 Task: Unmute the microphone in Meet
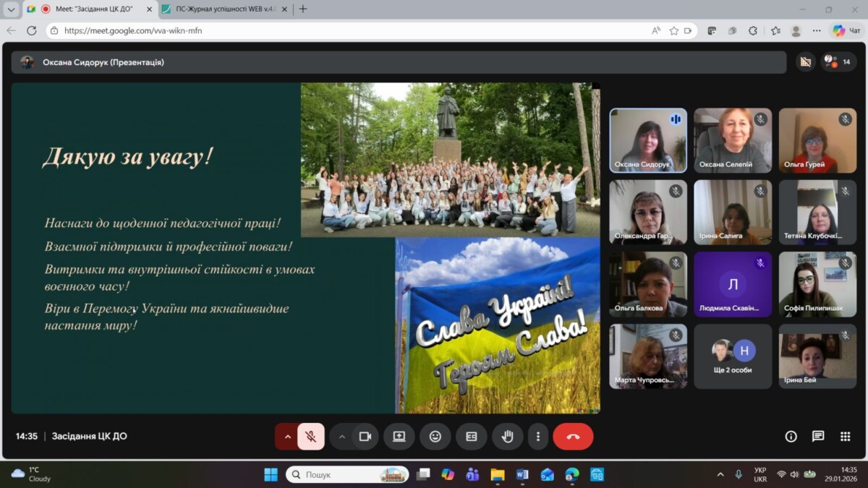(311, 437)
